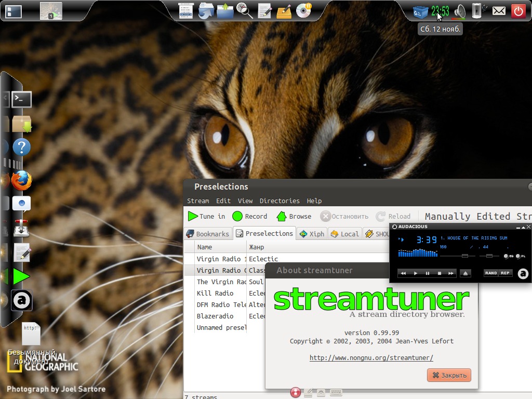Select the Eclectic genre cell in first row
Screen dimensions: 532x399
pyautogui.click(x=263, y=259)
